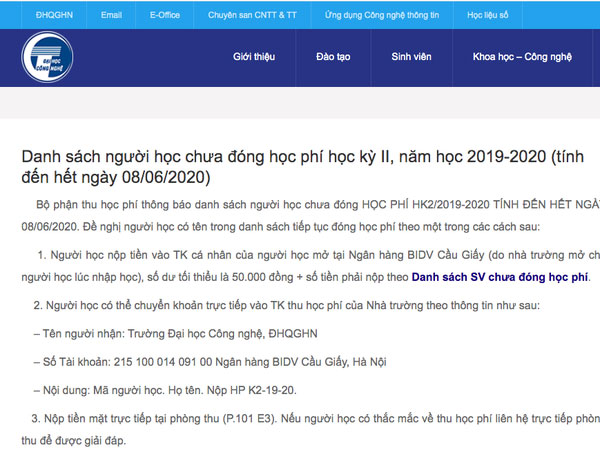Open E-Office in the top bar
Viewport: 600px width, 450px height.
click(x=165, y=15)
